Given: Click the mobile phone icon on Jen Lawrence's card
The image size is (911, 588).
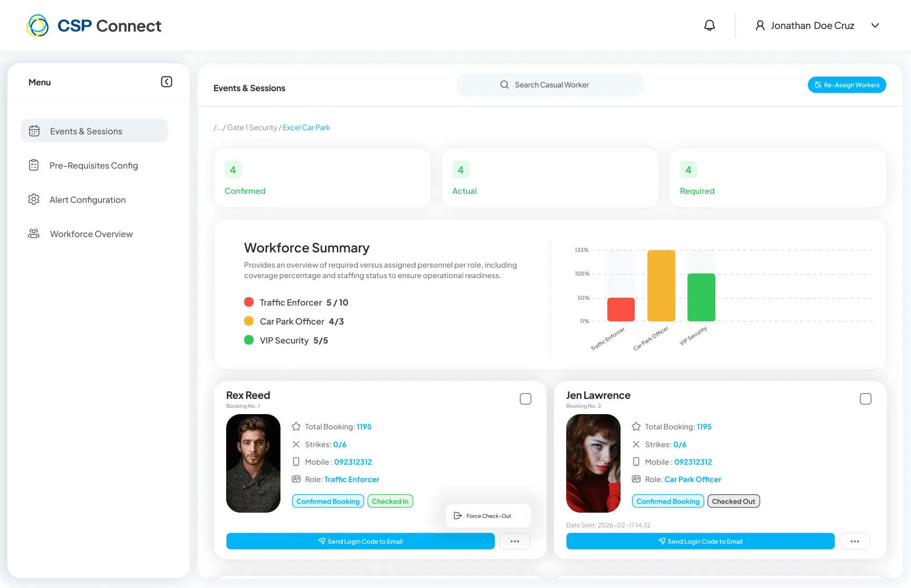Looking at the screenshot, I should pyautogui.click(x=636, y=462).
